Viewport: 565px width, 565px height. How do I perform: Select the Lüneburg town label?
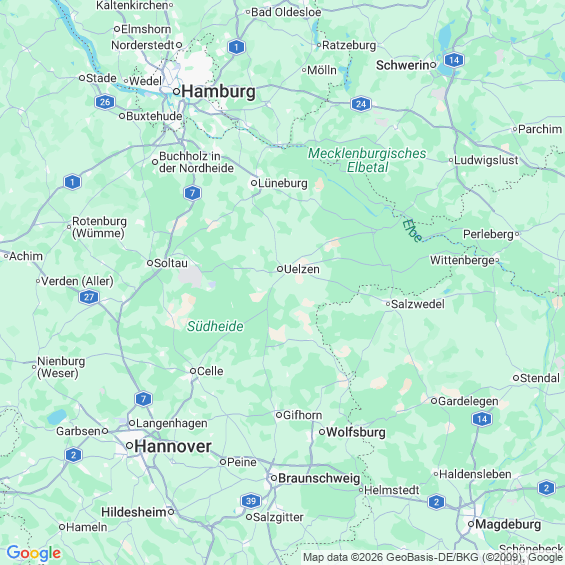[283, 183]
